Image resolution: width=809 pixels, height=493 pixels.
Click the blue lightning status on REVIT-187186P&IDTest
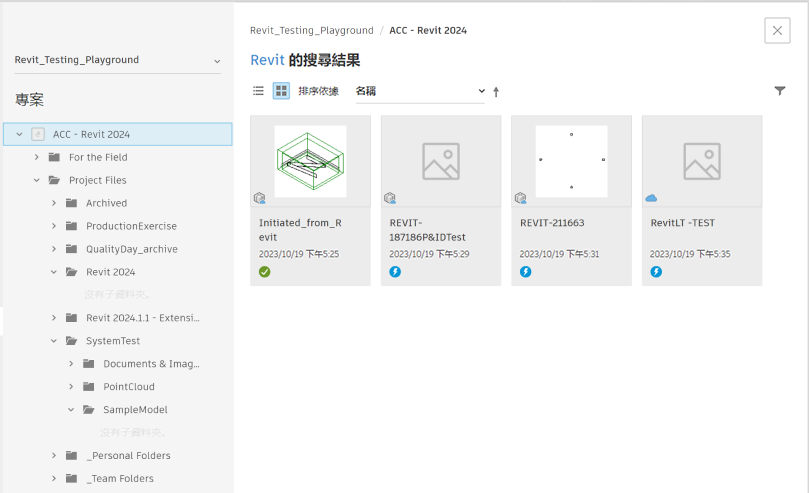pos(395,272)
